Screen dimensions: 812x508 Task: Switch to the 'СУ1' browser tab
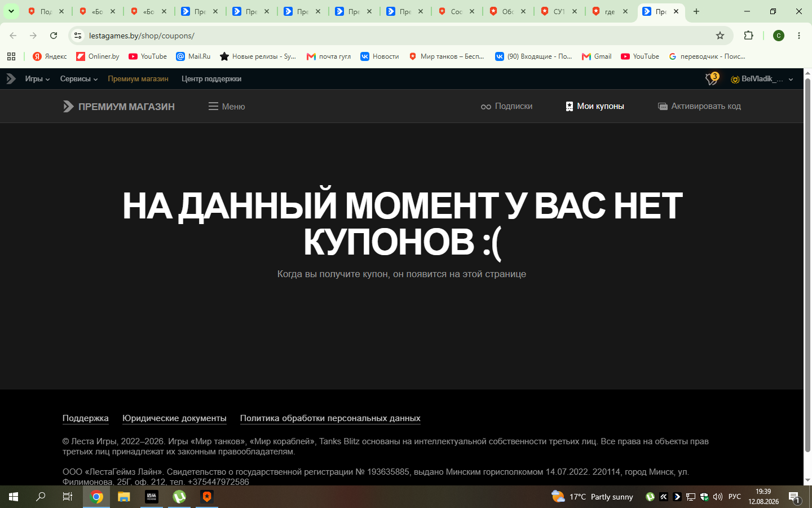559,11
